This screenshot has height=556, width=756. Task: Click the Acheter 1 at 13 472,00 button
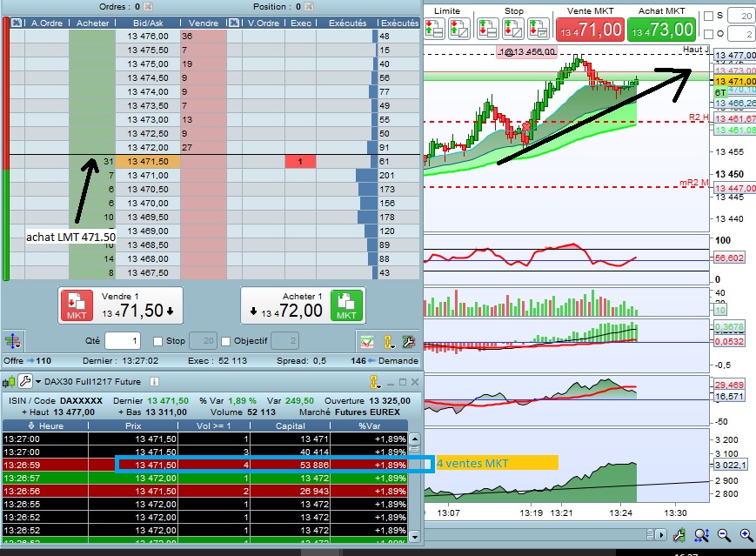tap(303, 305)
